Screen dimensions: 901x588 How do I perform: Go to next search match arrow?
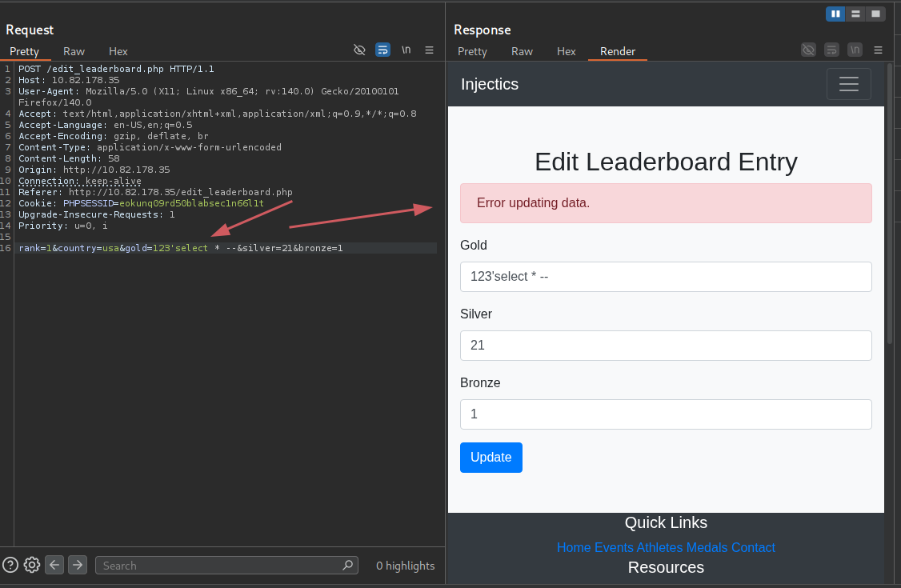pos(78,565)
